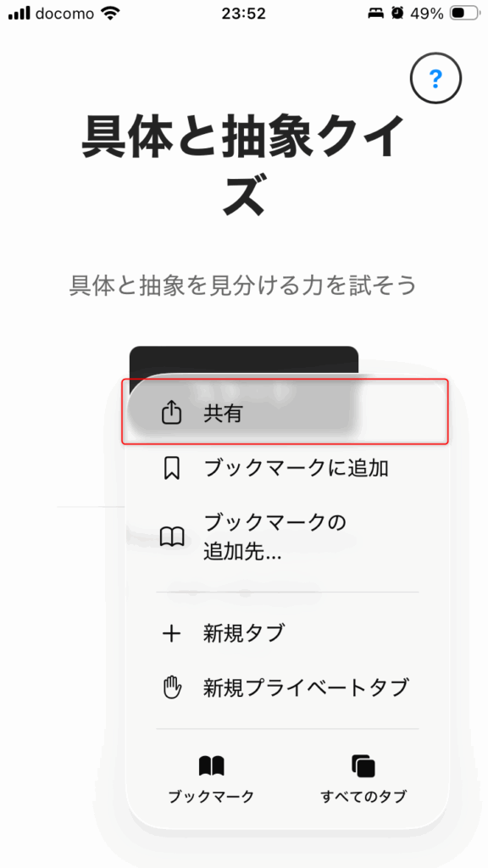This screenshot has height=868, width=488.
Task: Tap the bookmark outline icon
Action: pyautogui.click(x=171, y=469)
